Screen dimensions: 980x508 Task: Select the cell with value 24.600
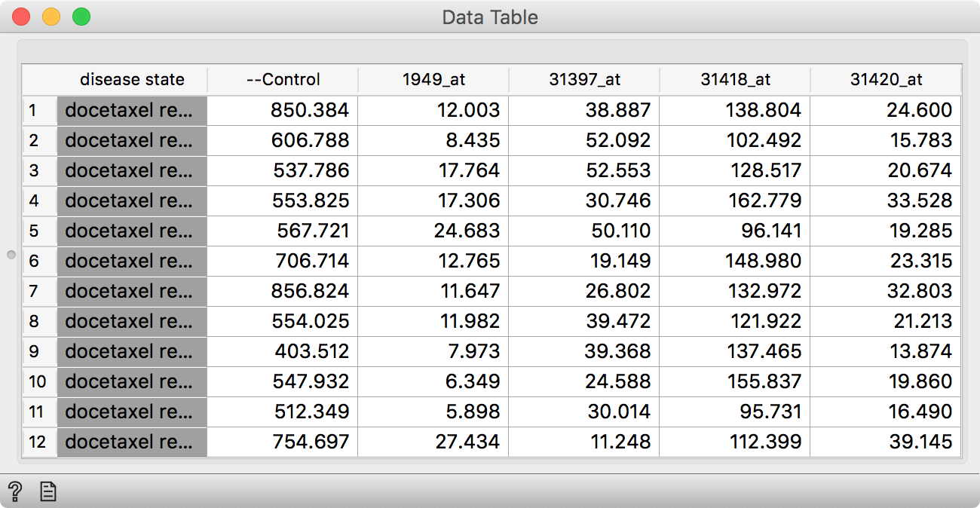[886, 110]
